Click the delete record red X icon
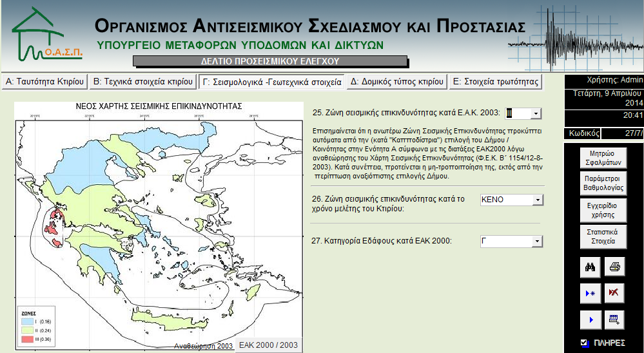The width and height of the screenshot is (644, 353). (614, 293)
